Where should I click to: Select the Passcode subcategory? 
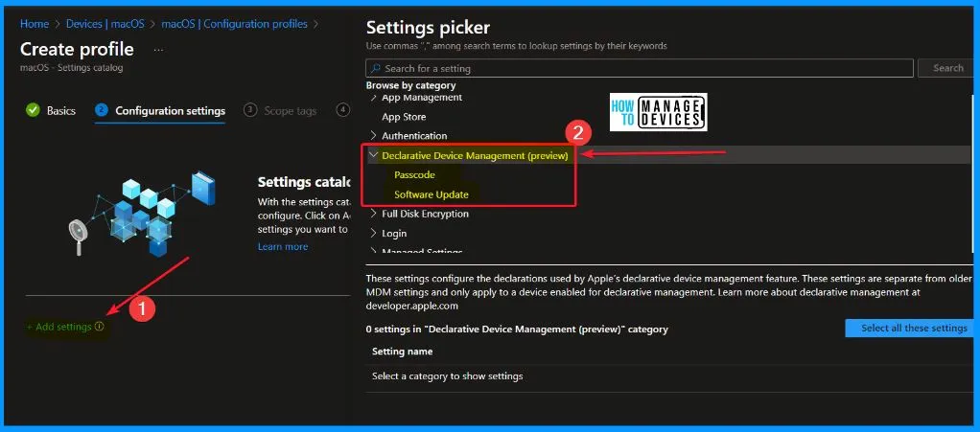click(x=414, y=174)
